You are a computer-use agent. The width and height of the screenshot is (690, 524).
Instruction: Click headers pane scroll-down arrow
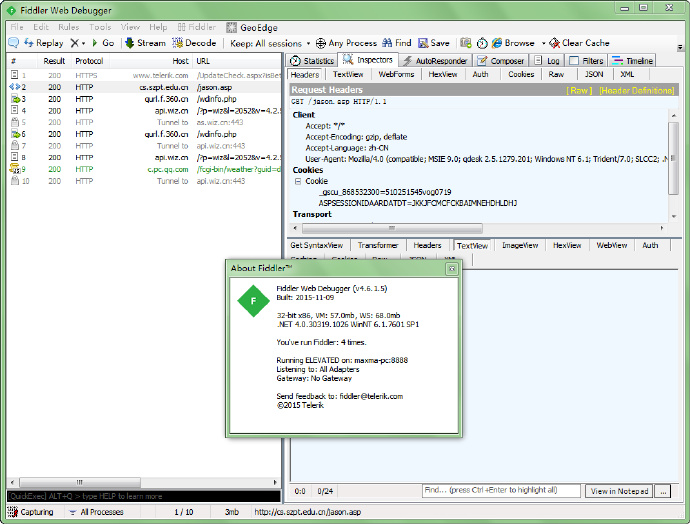point(674,216)
